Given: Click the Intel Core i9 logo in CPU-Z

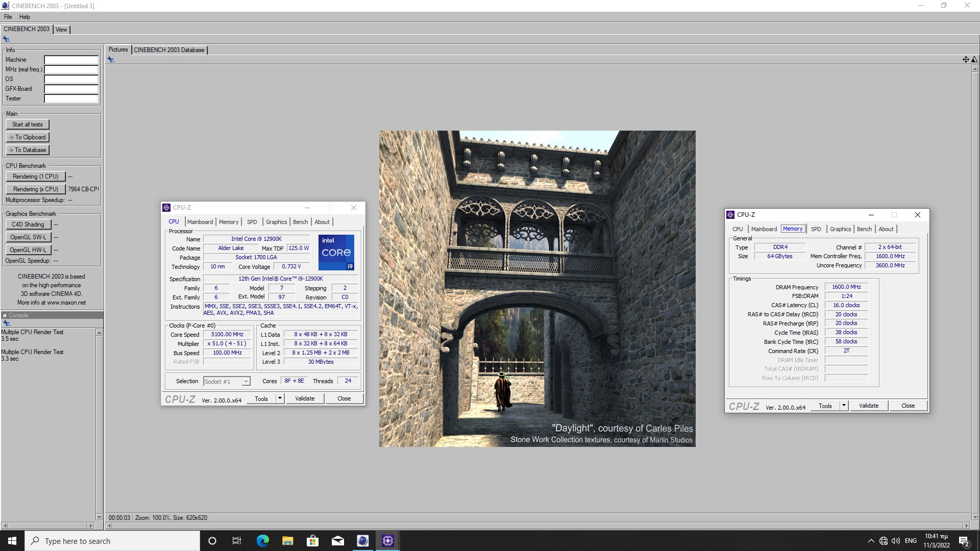Looking at the screenshot, I should tap(336, 253).
